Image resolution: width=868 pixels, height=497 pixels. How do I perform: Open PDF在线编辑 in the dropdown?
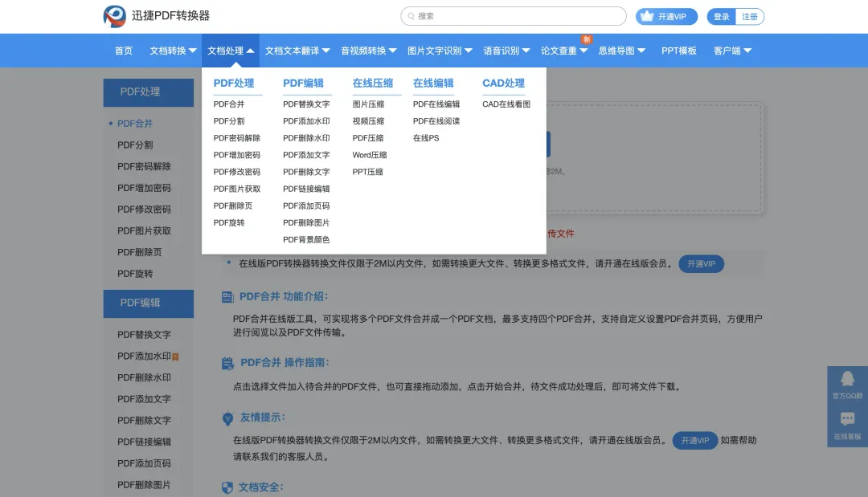tap(436, 104)
